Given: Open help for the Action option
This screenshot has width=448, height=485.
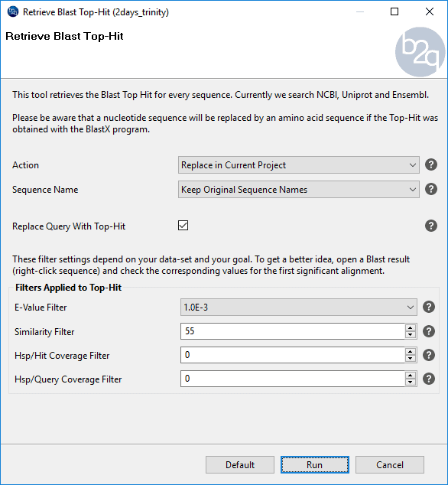Looking at the screenshot, I should [431, 164].
